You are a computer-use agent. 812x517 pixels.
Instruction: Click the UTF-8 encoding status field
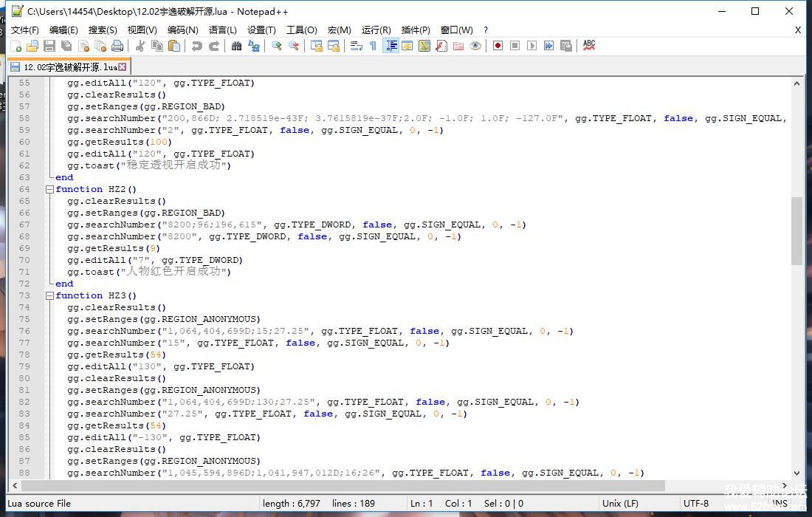pyautogui.click(x=695, y=503)
